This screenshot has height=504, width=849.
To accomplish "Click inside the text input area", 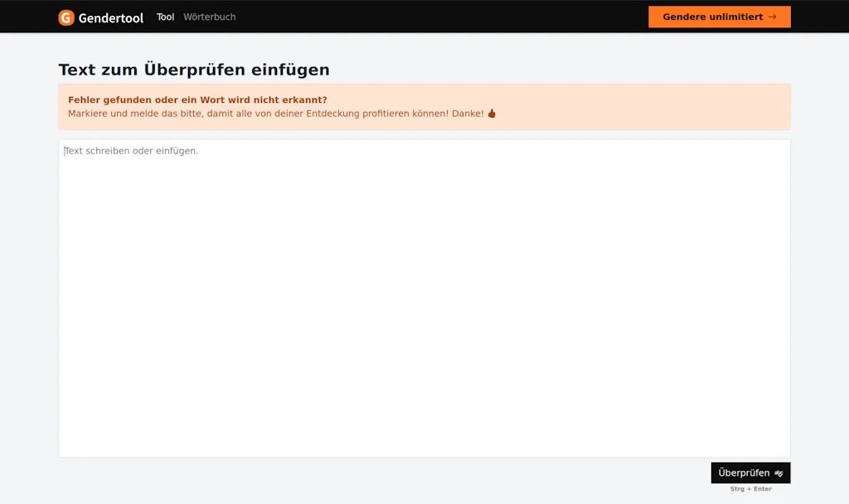I will click(424, 298).
